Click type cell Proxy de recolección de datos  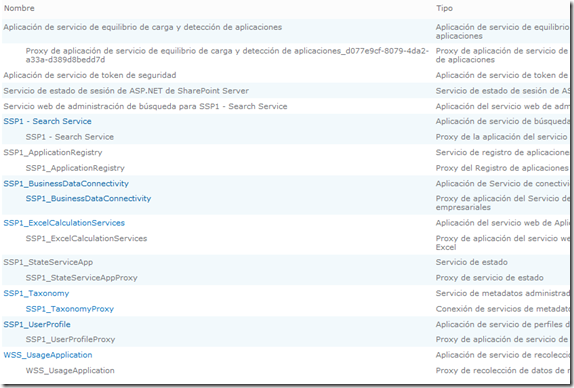pos(502,370)
